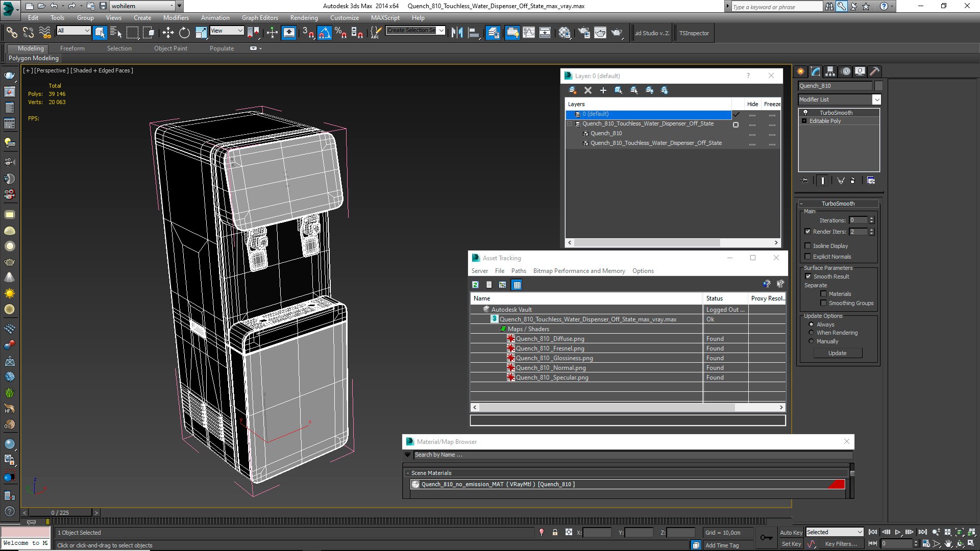Refresh the Asset Tracking list
This screenshot has height=551, width=980.
[x=475, y=285]
